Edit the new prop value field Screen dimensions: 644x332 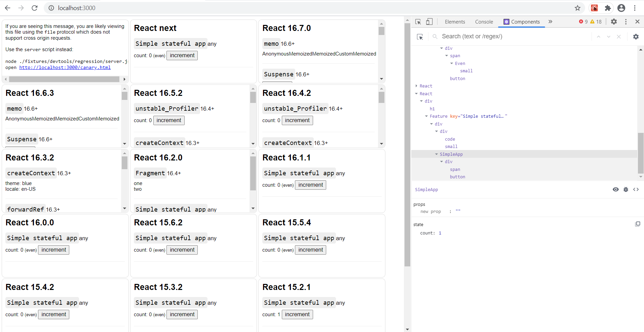point(458,211)
